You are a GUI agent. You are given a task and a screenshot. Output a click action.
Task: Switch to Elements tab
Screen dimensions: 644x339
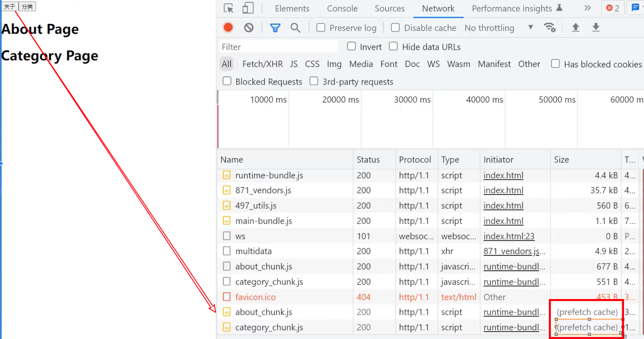(x=292, y=9)
